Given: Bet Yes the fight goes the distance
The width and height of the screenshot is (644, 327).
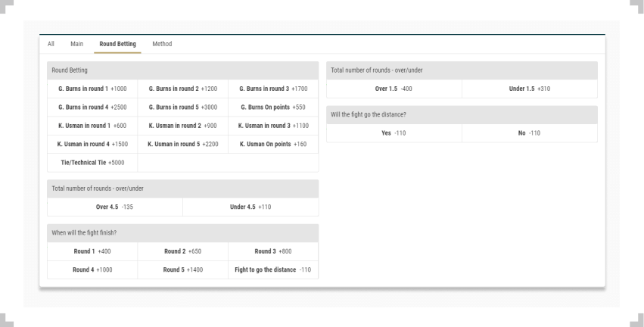Looking at the screenshot, I should pyautogui.click(x=394, y=133).
